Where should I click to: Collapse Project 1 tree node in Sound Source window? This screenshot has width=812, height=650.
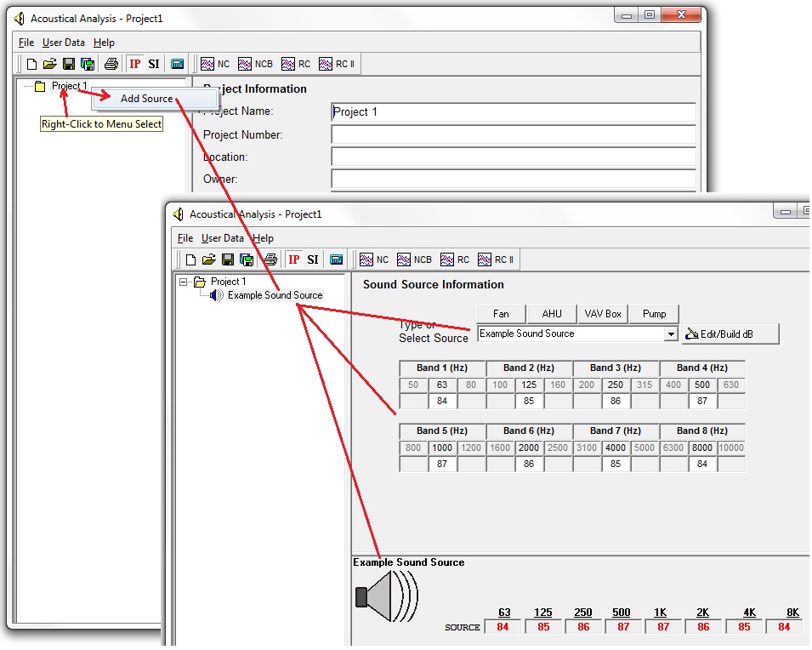[184, 282]
